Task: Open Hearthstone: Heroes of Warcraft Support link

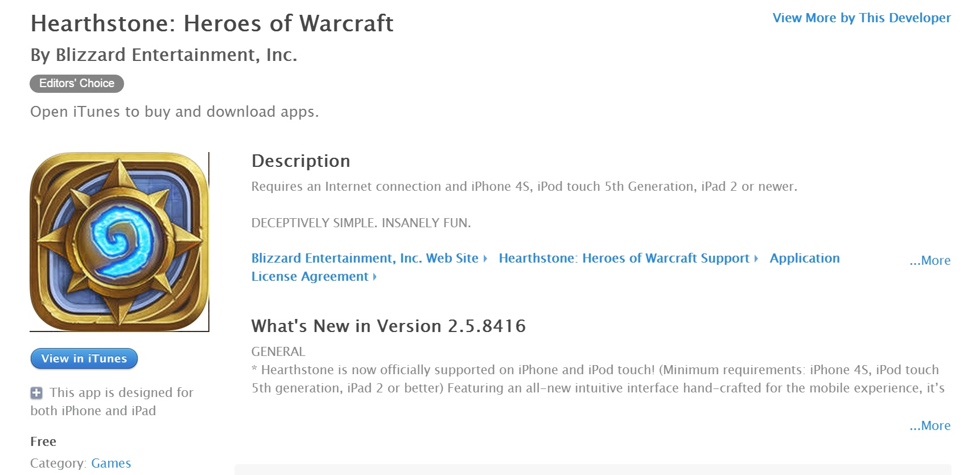Action: point(624,258)
